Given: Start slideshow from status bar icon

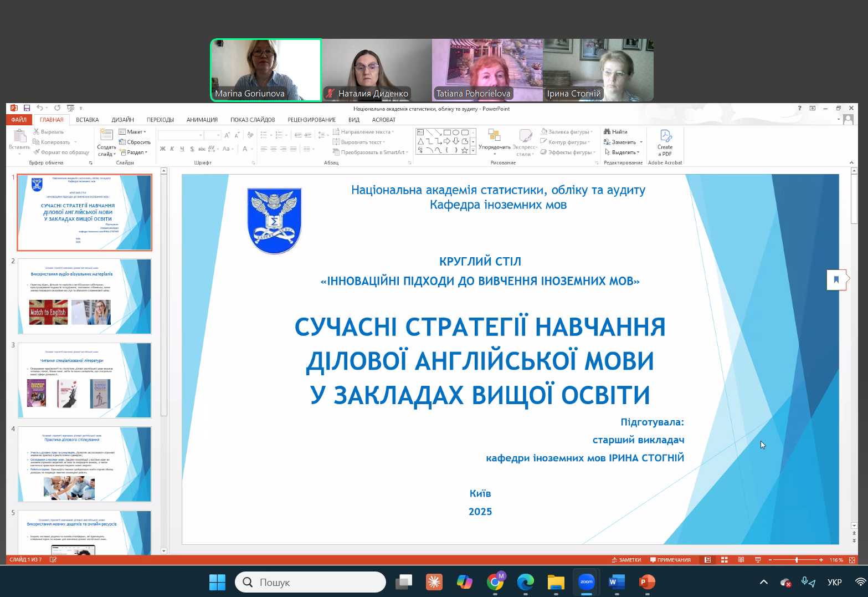Looking at the screenshot, I should coord(758,560).
